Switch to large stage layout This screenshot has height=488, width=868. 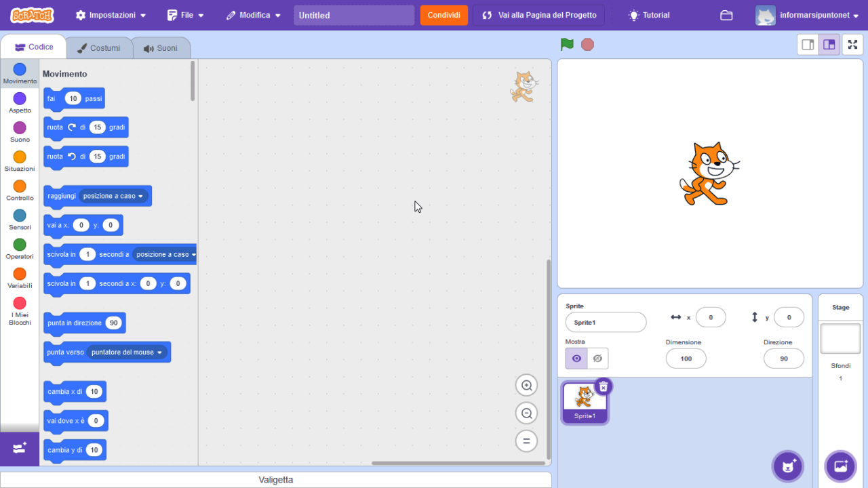pyautogui.click(x=829, y=45)
